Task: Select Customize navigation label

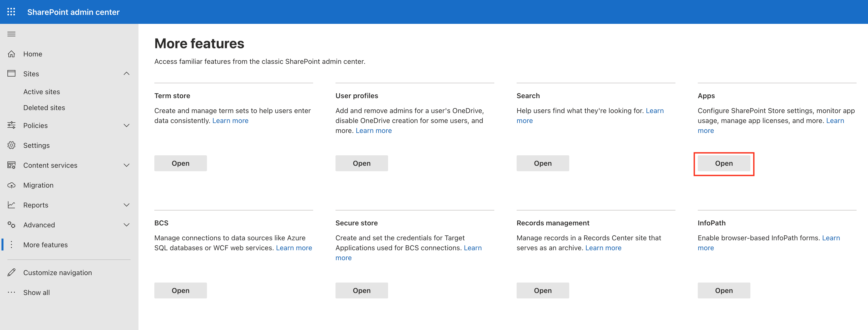Action: pyautogui.click(x=58, y=273)
